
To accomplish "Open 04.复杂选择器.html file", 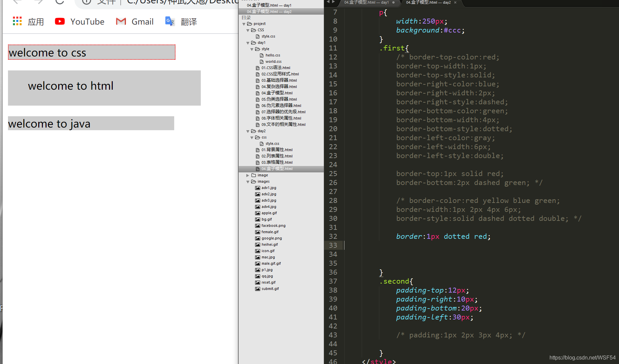I will click(279, 87).
